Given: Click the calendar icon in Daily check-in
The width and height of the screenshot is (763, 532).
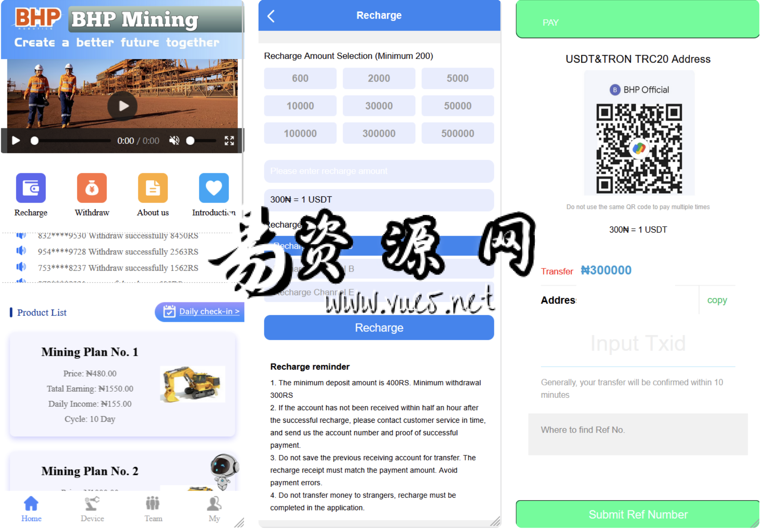Looking at the screenshot, I should (169, 311).
